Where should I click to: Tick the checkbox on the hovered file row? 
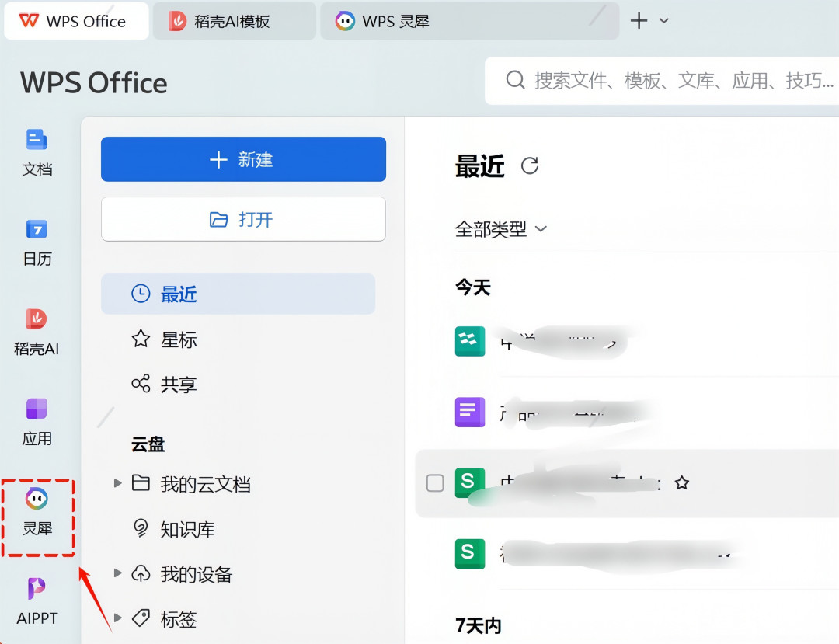(435, 483)
